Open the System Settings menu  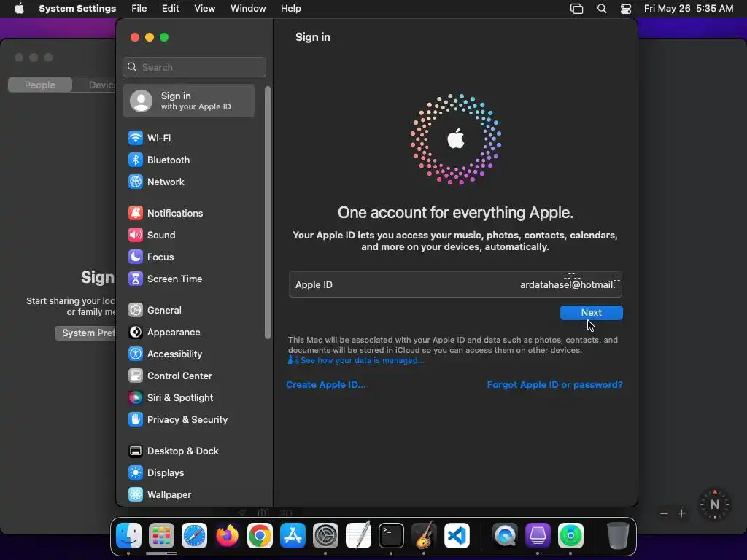77,9
